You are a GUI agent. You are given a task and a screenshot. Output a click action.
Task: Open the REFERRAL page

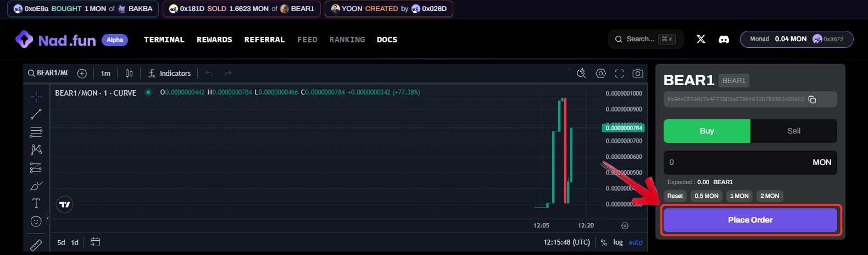tap(265, 40)
